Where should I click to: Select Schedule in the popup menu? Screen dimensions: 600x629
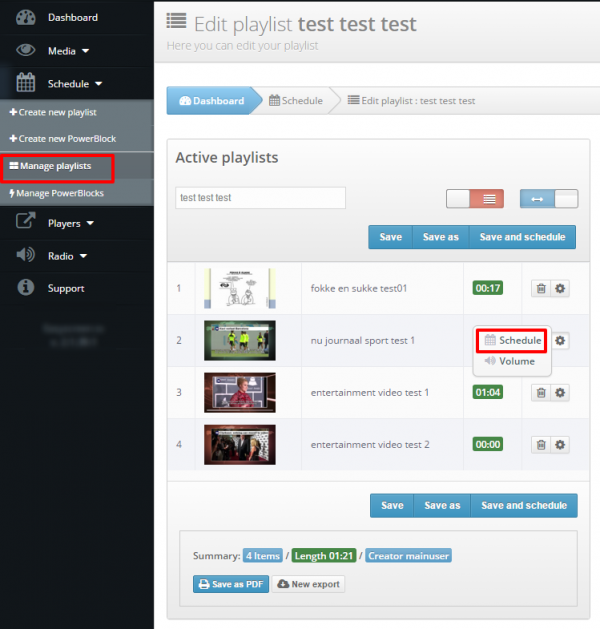512,341
